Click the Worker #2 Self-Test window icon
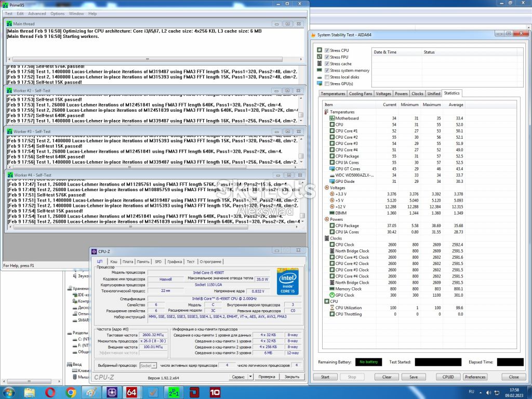 (x=9, y=90)
